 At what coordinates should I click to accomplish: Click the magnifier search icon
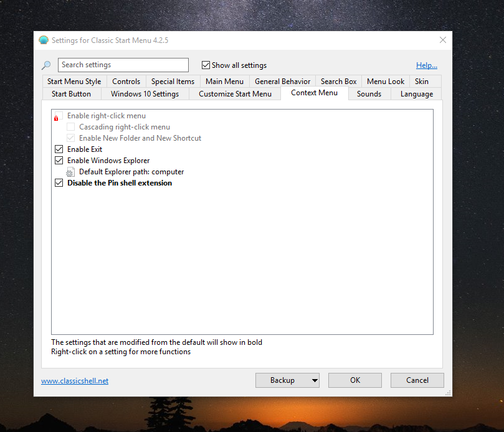click(46, 65)
